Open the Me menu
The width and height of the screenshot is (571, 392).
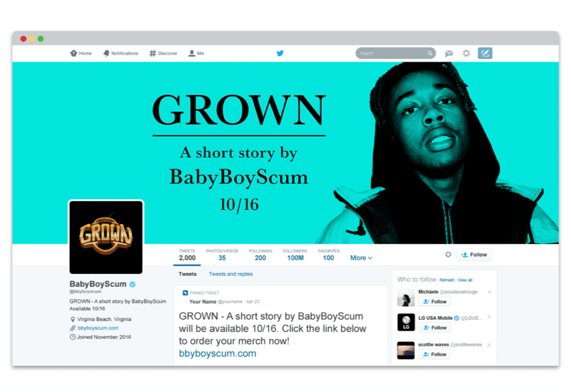(x=196, y=54)
